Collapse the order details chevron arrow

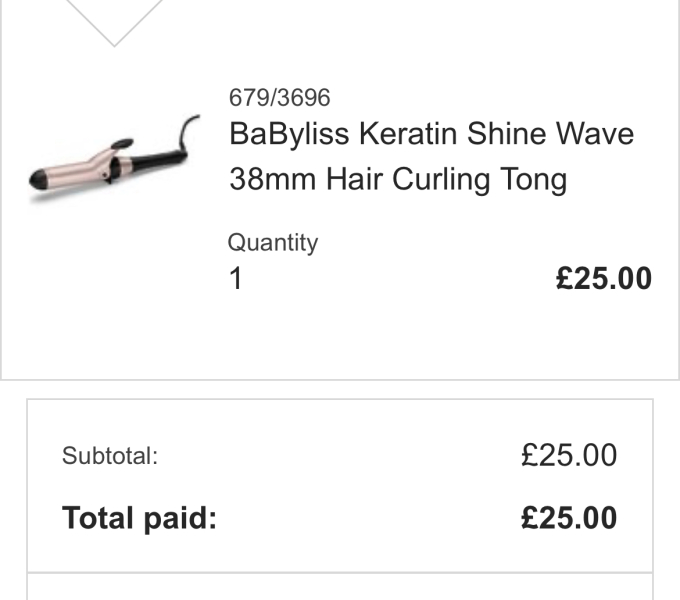click(x=115, y=22)
